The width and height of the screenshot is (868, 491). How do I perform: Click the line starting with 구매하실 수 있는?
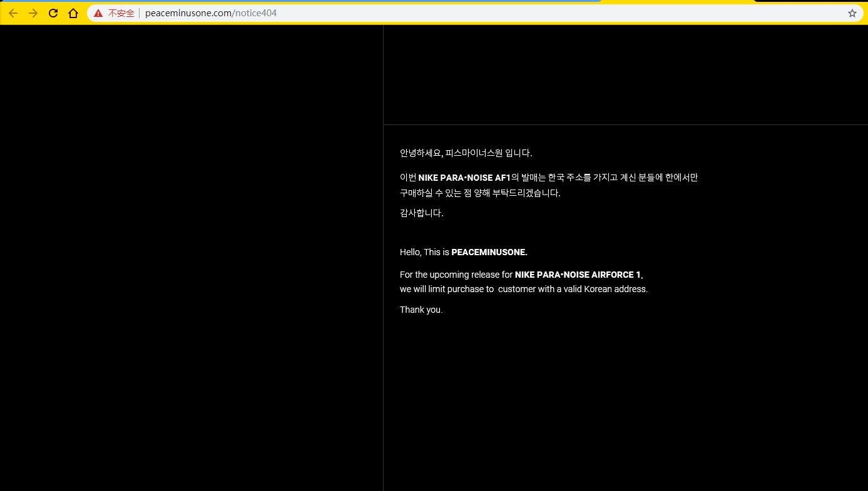coord(480,193)
